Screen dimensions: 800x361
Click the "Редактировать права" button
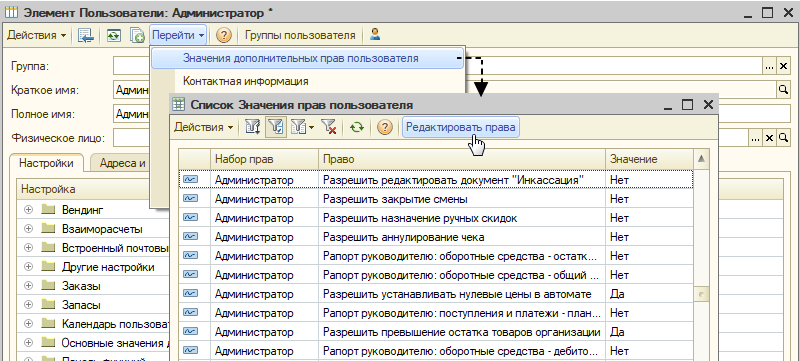click(460, 127)
